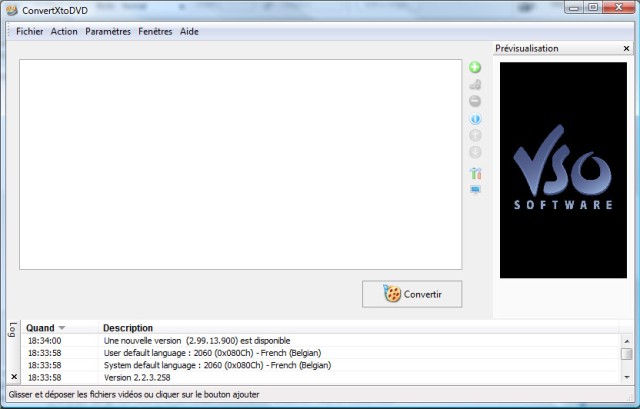
Task: Click the 18:34:00 timestamp cell
Action: pyautogui.click(x=44, y=340)
